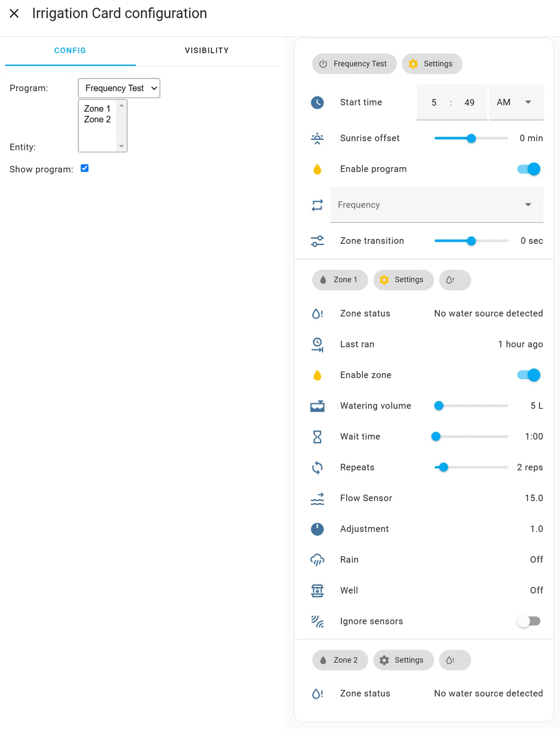
Task: Adjust the Zone transition slider
Action: point(471,241)
